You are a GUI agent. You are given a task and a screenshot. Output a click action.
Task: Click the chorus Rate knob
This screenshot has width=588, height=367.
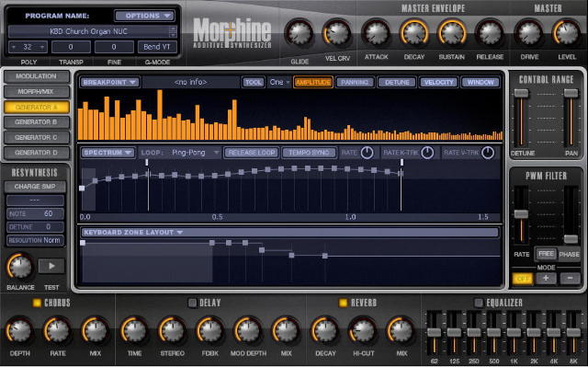[57, 331]
